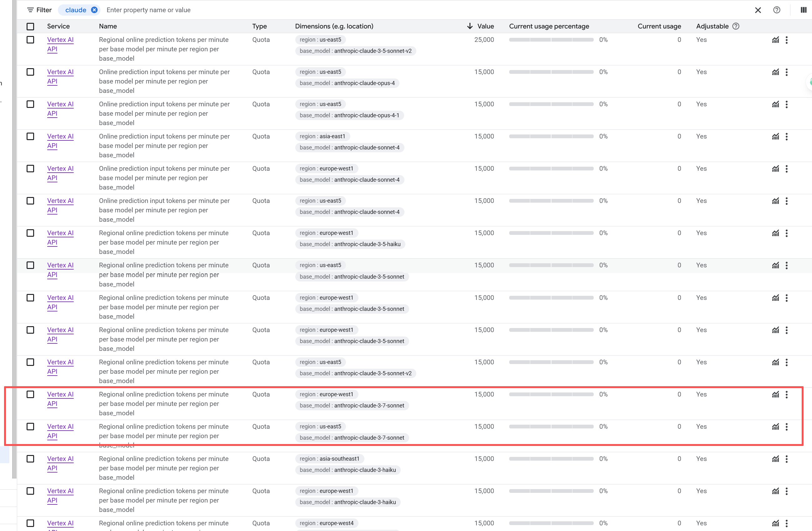Screen dimensions: 812x531
Task: Open usage chart for claude-3-5-sonnet-v2 25,000 quota
Action: [x=775, y=40]
